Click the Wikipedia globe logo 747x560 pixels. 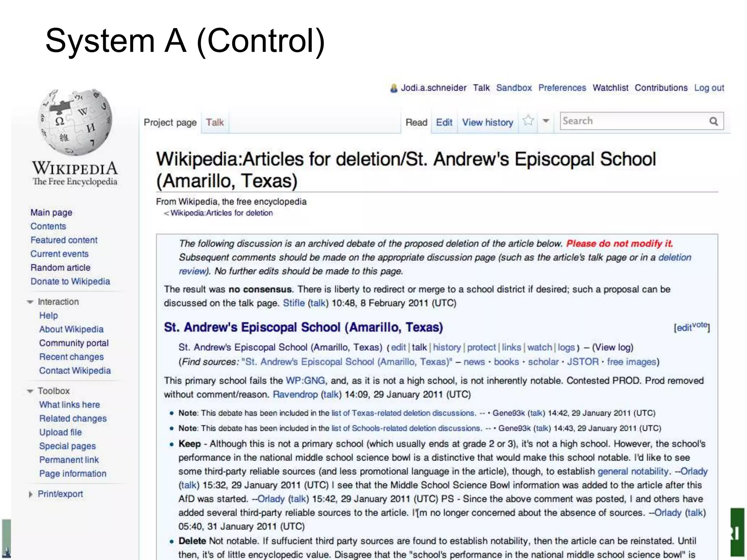point(75,122)
